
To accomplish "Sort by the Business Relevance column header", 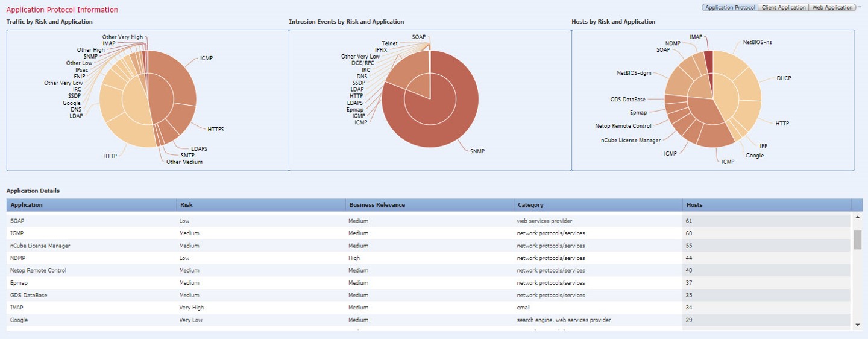I will tap(377, 205).
